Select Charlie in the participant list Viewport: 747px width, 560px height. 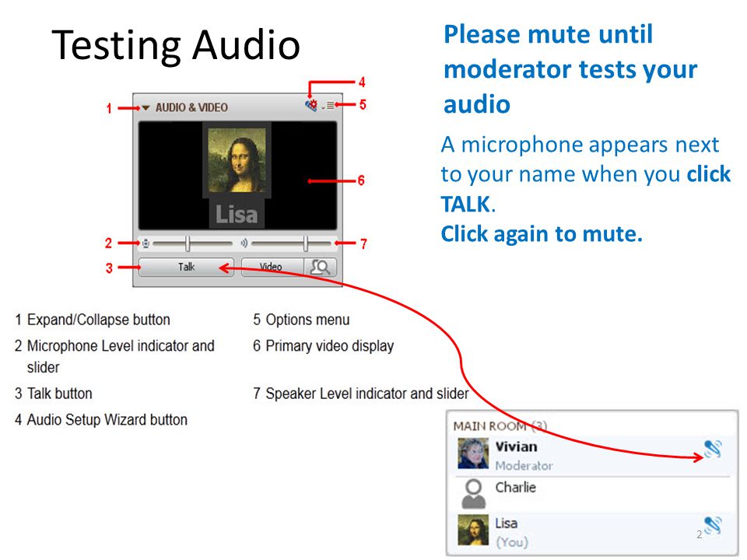(593, 495)
